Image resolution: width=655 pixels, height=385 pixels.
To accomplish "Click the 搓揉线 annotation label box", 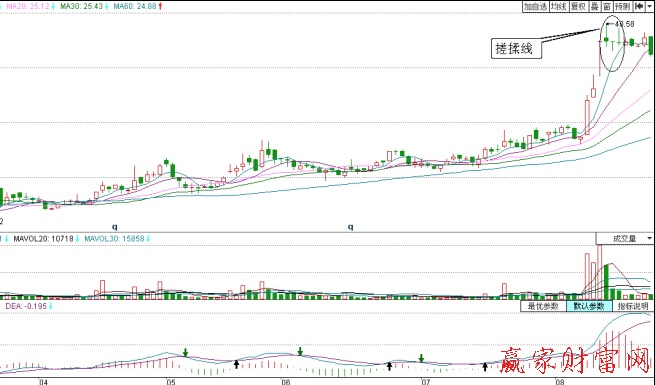I will point(516,48).
